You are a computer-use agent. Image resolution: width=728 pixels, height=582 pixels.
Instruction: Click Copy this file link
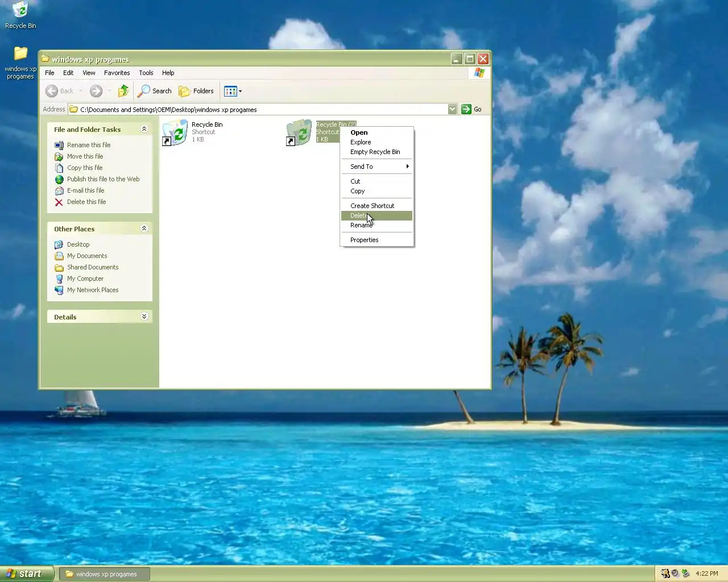tap(85, 168)
